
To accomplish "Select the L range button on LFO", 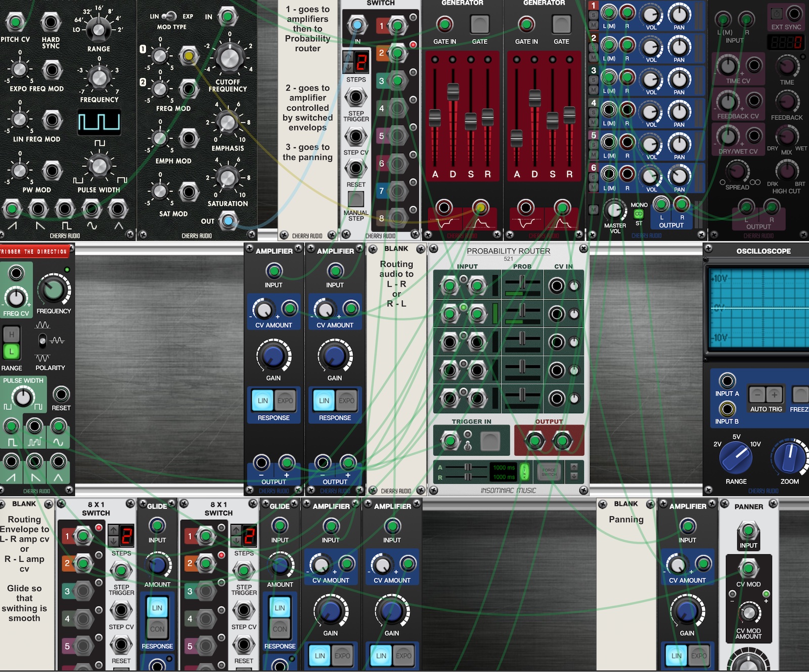I will [x=12, y=351].
